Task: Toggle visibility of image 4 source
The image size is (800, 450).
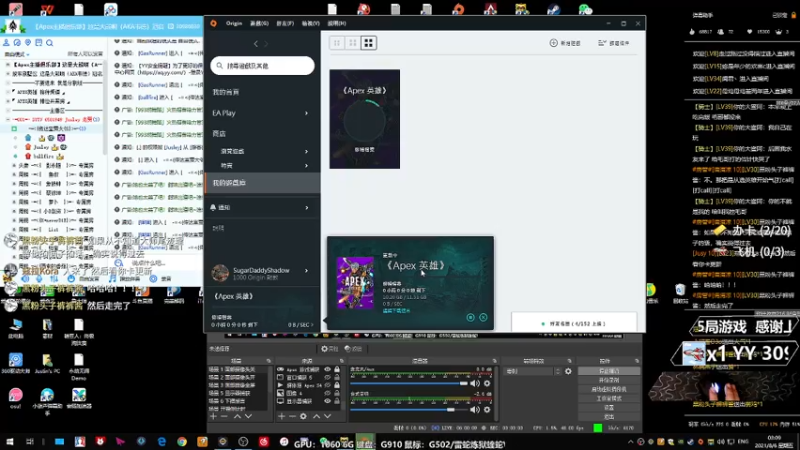Action: coord(328,393)
